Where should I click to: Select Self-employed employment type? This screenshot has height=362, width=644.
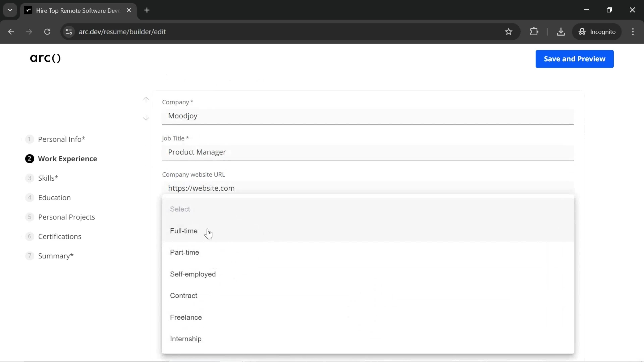coord(193,274)
